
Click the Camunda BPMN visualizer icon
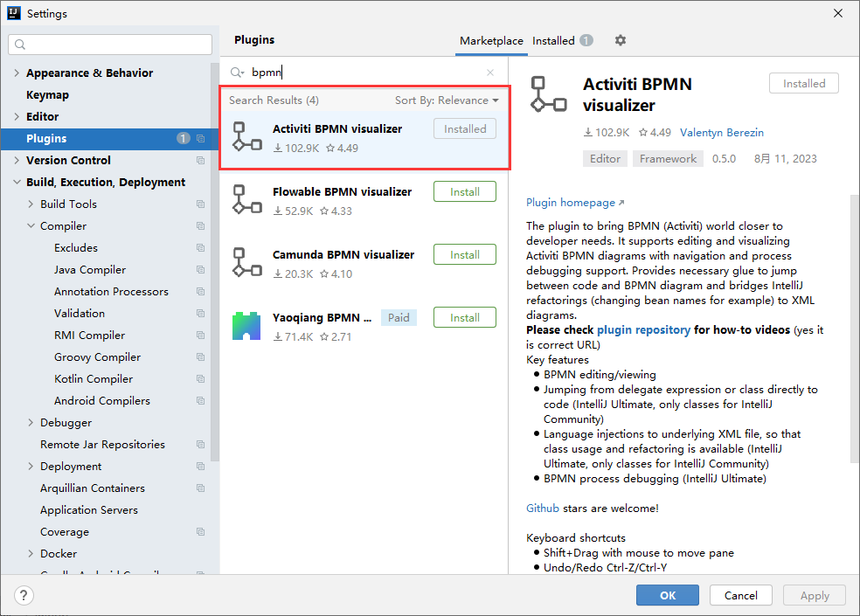coord(246,263)
